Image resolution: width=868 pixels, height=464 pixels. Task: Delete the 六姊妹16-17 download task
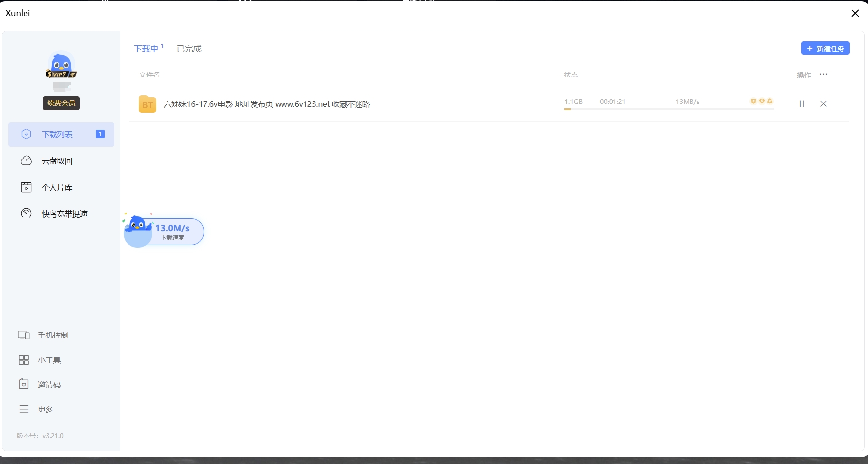click(823, 103)
